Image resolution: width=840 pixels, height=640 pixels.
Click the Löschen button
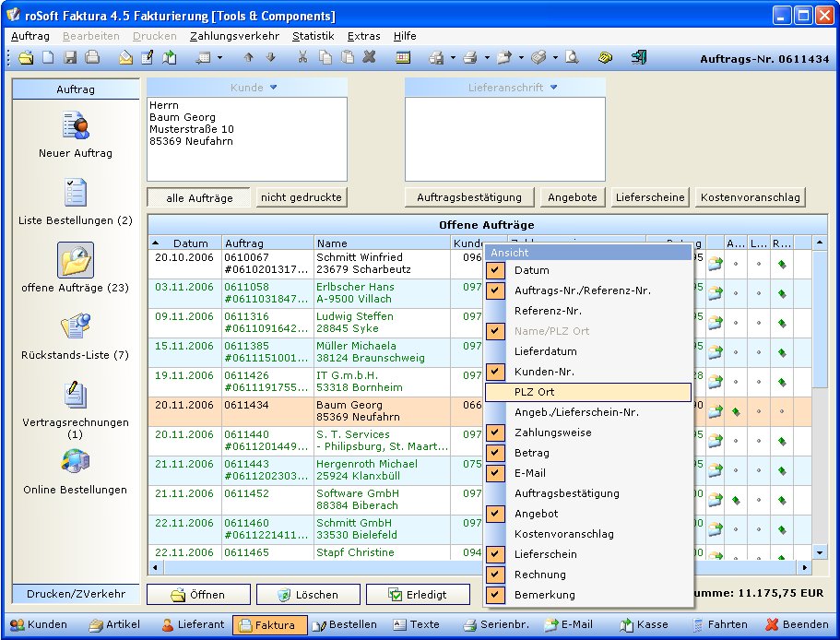tap(308, 595)
